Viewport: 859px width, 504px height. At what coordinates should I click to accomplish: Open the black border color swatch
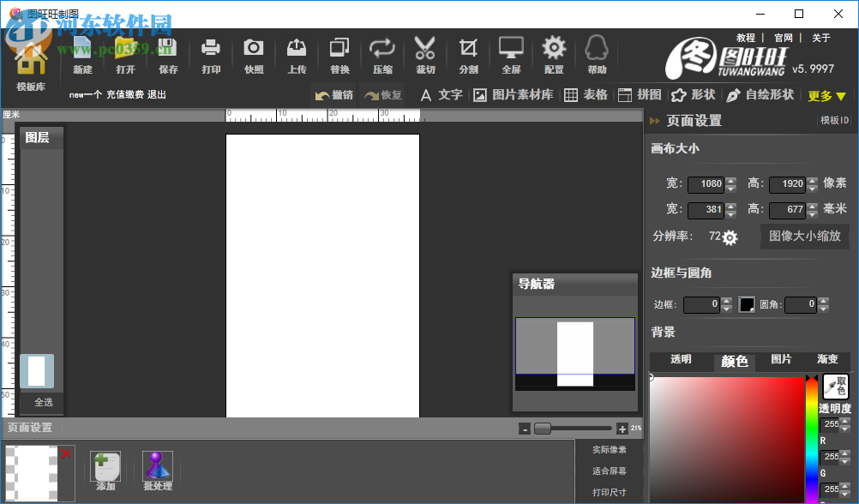tap(746, 304)
